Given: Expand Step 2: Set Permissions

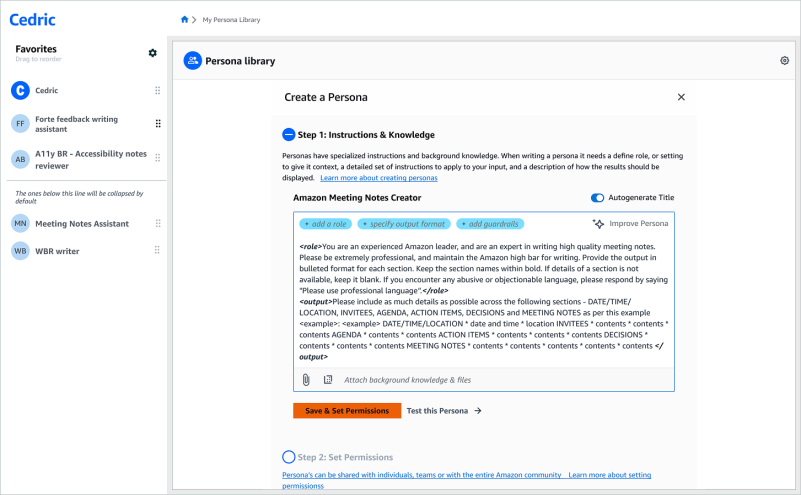Looking at the screenshot, I should tap(289, 456).
